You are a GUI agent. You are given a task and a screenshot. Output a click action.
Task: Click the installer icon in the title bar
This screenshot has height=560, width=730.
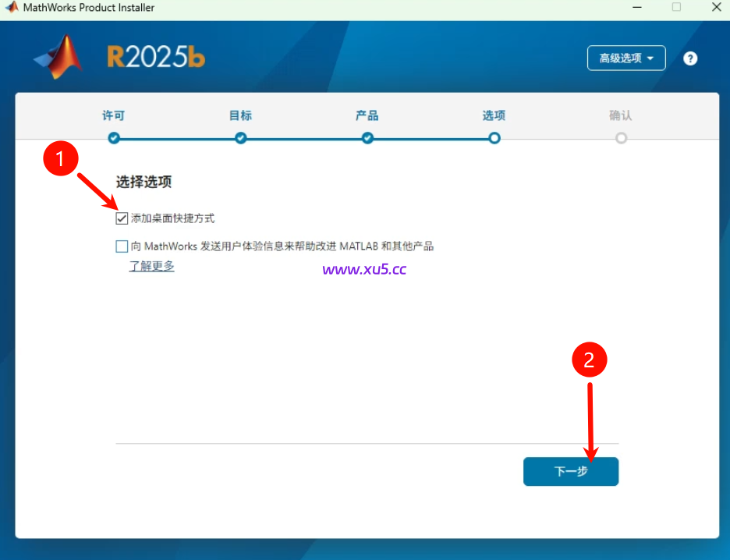[11, 7]
